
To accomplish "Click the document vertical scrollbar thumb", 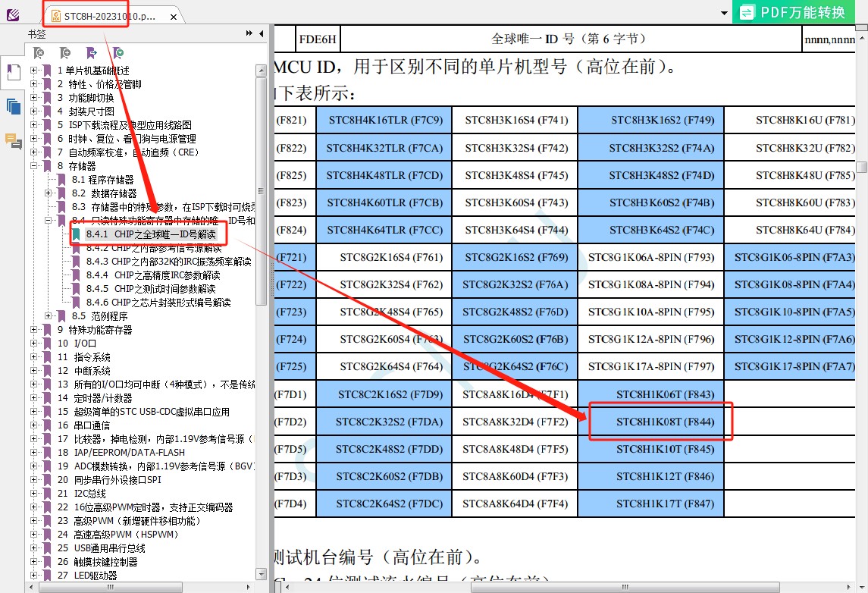I will click(x=861, y=168).
